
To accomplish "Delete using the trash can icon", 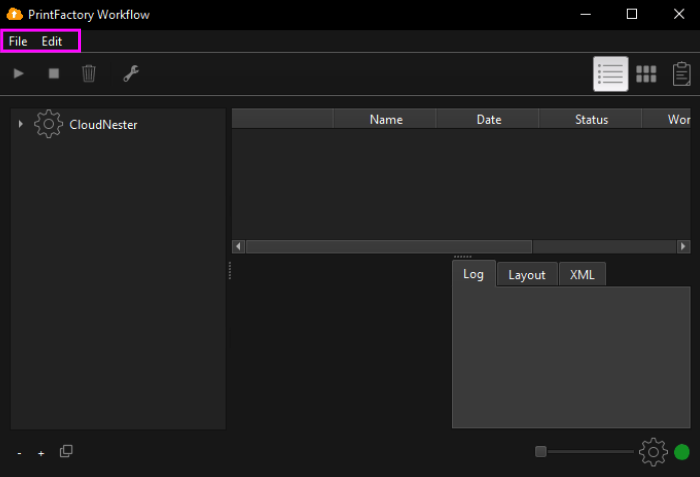I will click(x=89, y=73).
